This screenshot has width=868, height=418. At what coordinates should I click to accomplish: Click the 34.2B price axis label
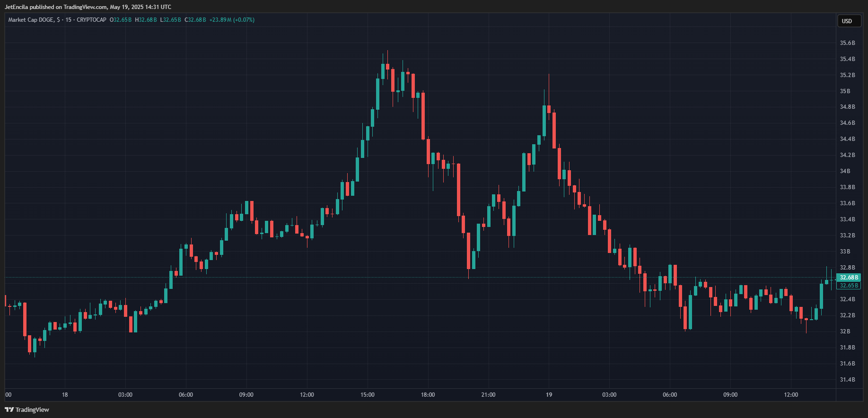click(847, 155)
